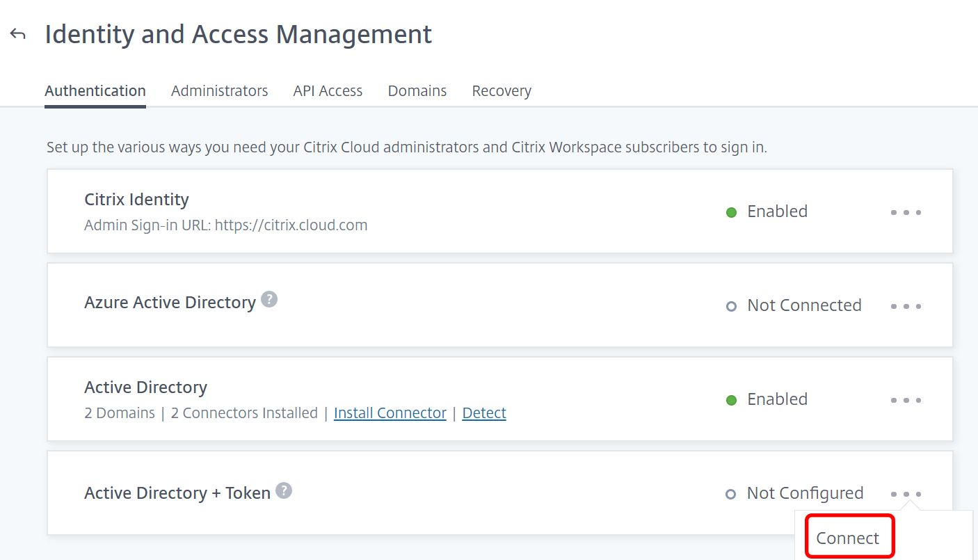Screen dimensions: 978x560
Task: Click the Citrix Identity heading
Action: (136, 200)
